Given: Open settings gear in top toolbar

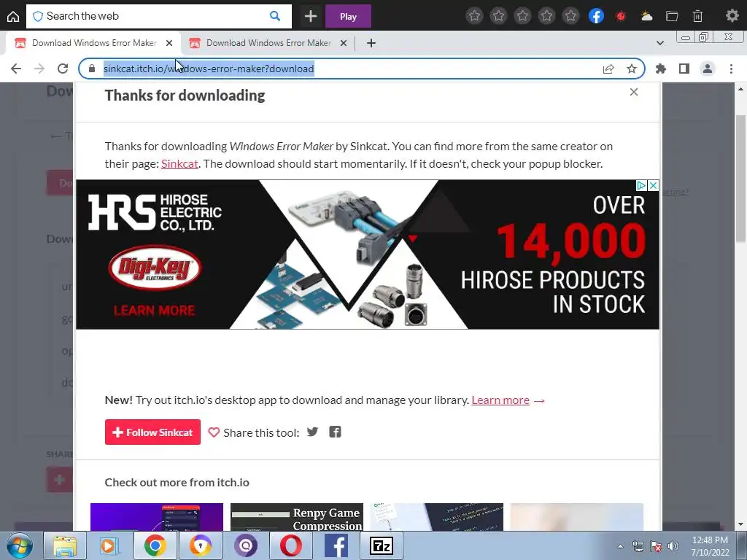Looking at the screenshot, I should coord(732,16).
